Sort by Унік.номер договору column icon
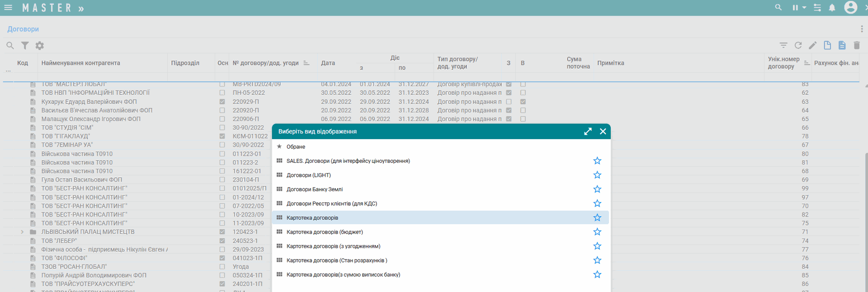 [x=807, y=63]
